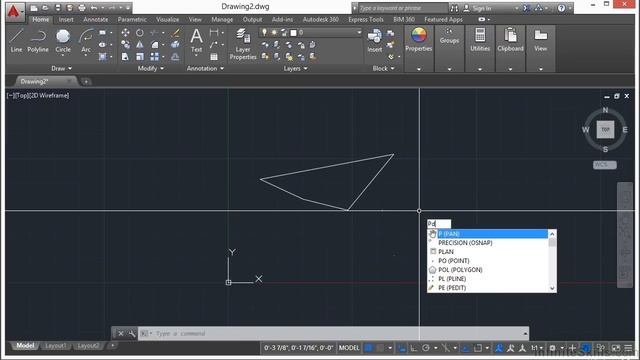Click the Erase tool icon
The image size is (640, 360).
point(176,33)
